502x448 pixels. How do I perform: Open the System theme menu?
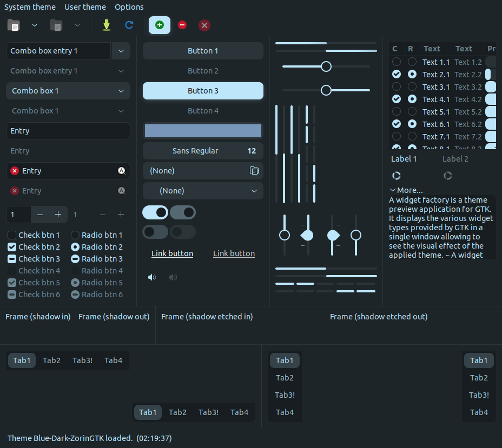tap(30, 7)
